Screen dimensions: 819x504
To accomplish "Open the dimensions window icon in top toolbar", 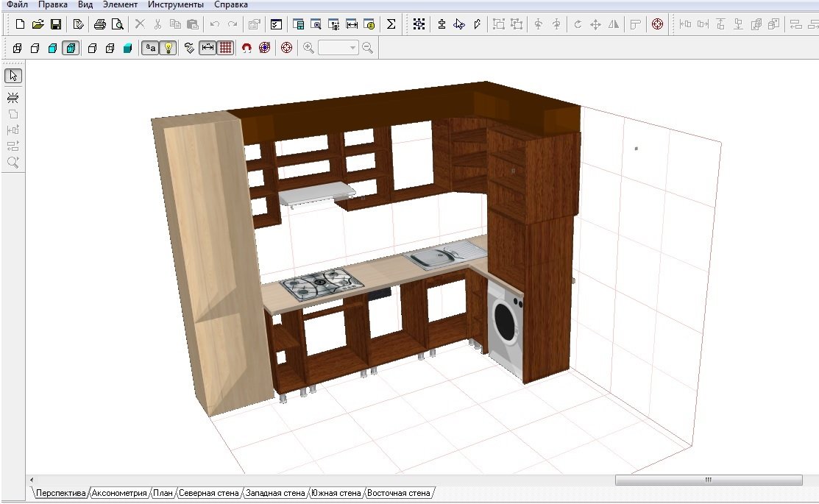I will [352, 24].
